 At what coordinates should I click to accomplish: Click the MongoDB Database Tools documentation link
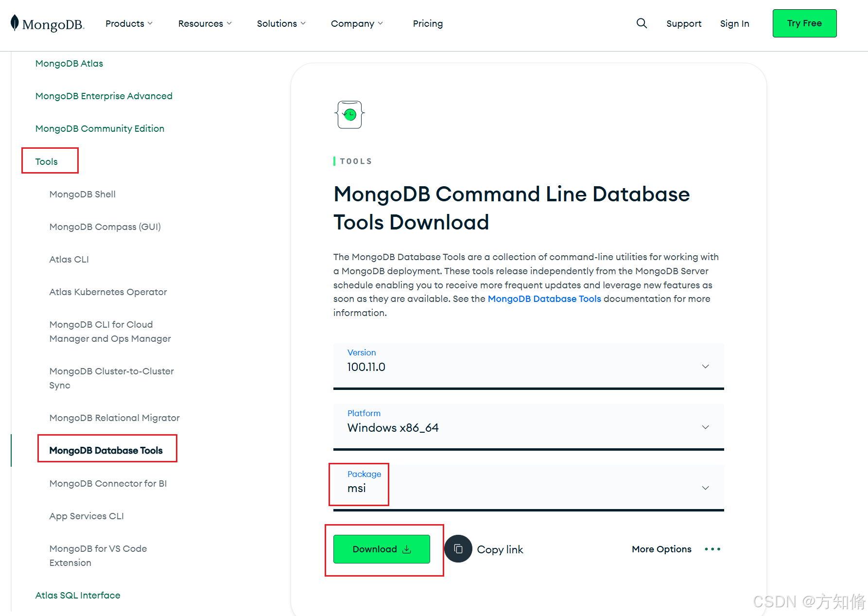544,299
